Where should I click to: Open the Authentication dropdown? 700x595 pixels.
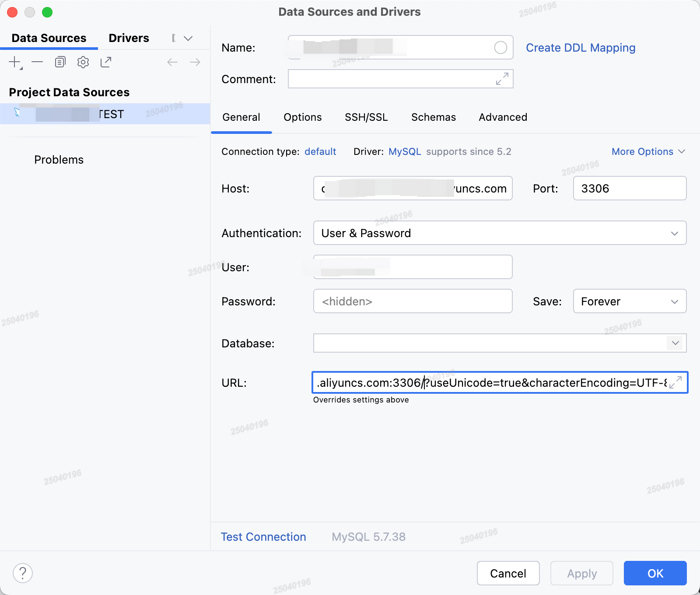(675, 233)
